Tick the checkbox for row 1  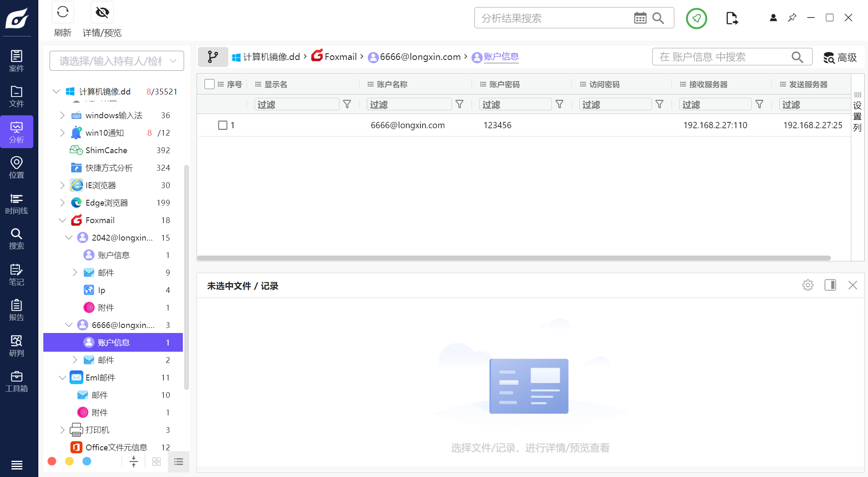223,125
